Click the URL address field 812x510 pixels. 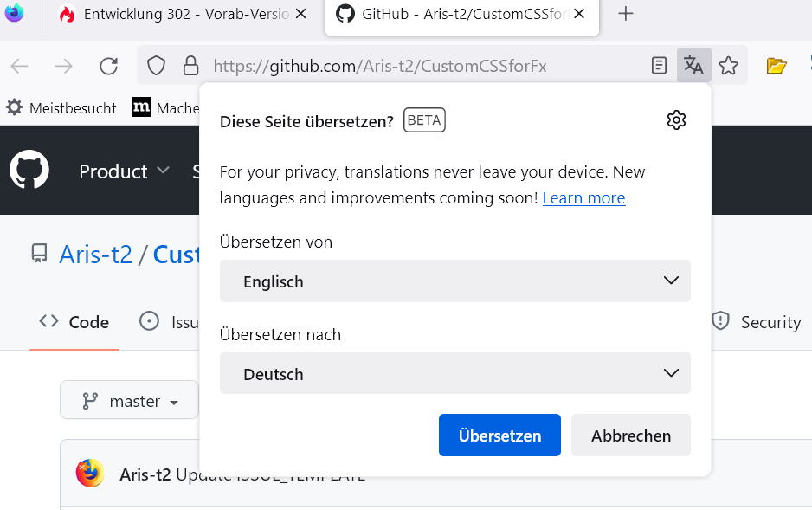click(416, 66)
